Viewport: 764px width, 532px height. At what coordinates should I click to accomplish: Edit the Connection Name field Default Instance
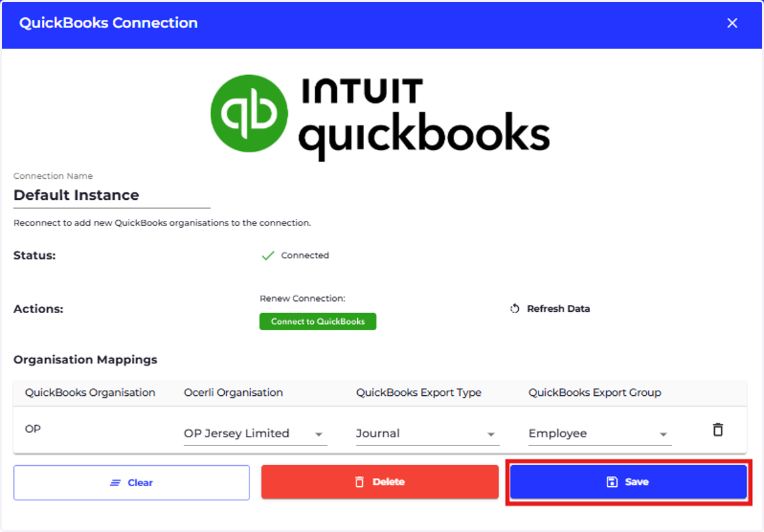[111, 195]
